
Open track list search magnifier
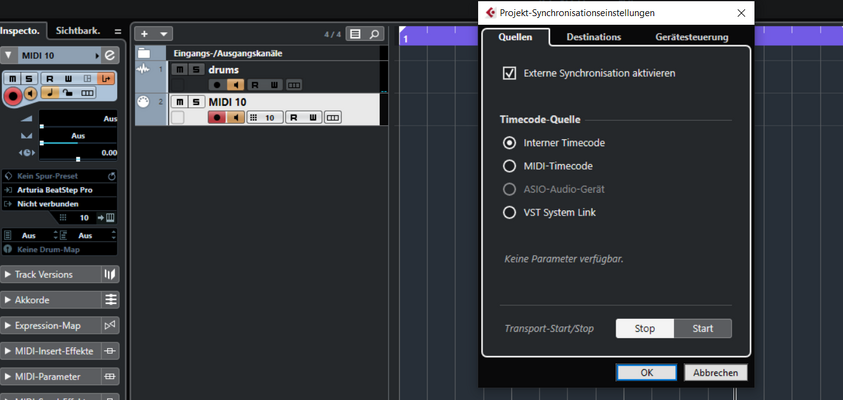(374, 34)
